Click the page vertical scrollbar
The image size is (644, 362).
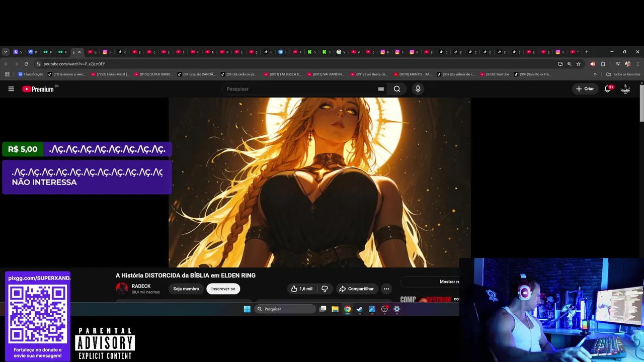(641, 103)
